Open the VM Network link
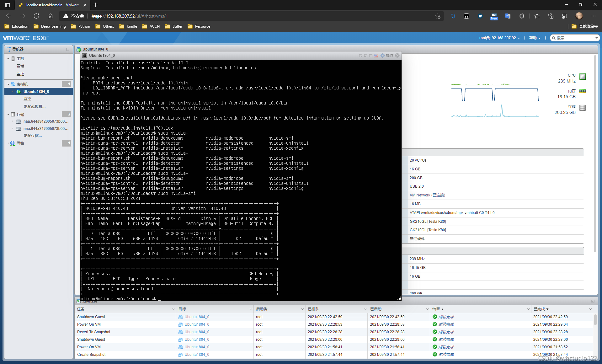The height and width of the screenshot is (364, 602). pos(427,195)
